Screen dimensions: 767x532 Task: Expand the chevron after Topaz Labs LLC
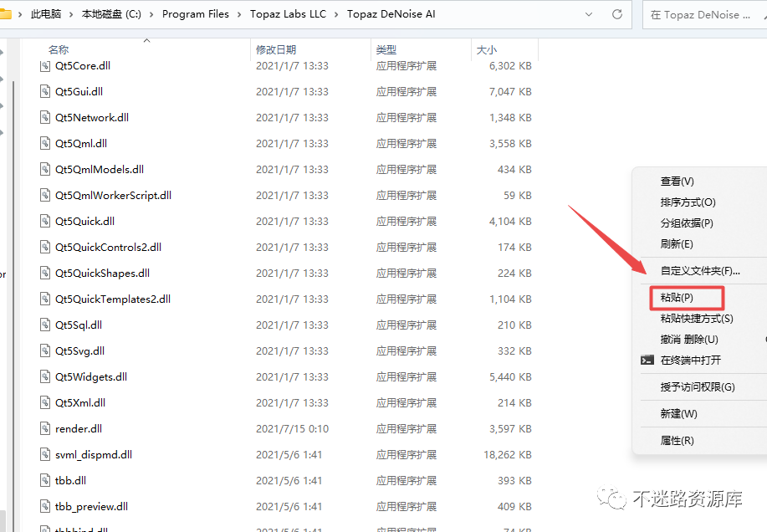[336, 14]
